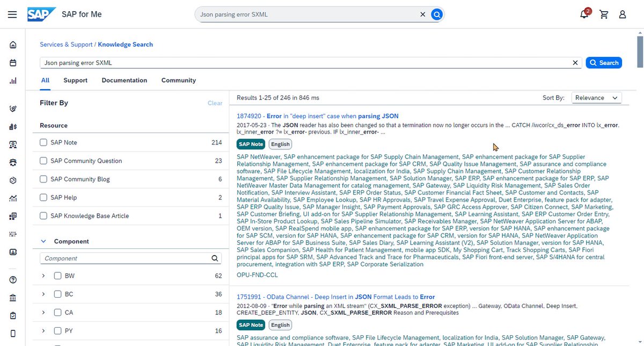Switch to the Community tab

(x=179, y=80)
